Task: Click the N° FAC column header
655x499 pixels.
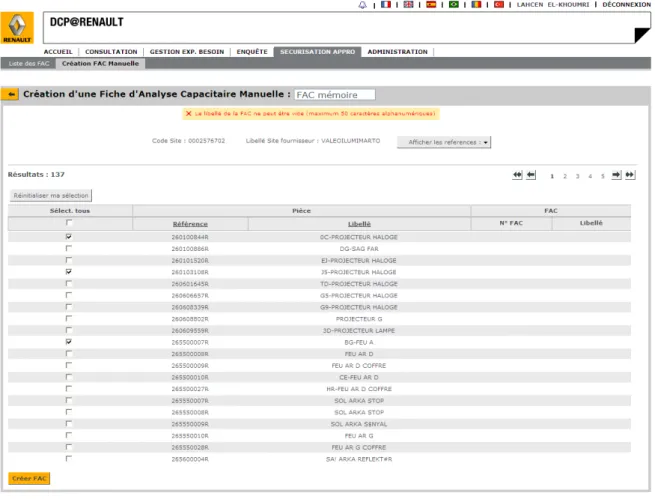Action: point(511,223)
